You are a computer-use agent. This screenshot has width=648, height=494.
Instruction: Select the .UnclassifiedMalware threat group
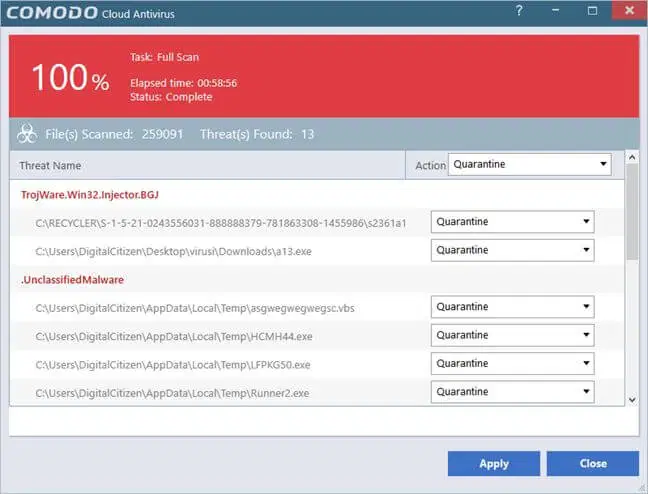(x=72, y=280)
